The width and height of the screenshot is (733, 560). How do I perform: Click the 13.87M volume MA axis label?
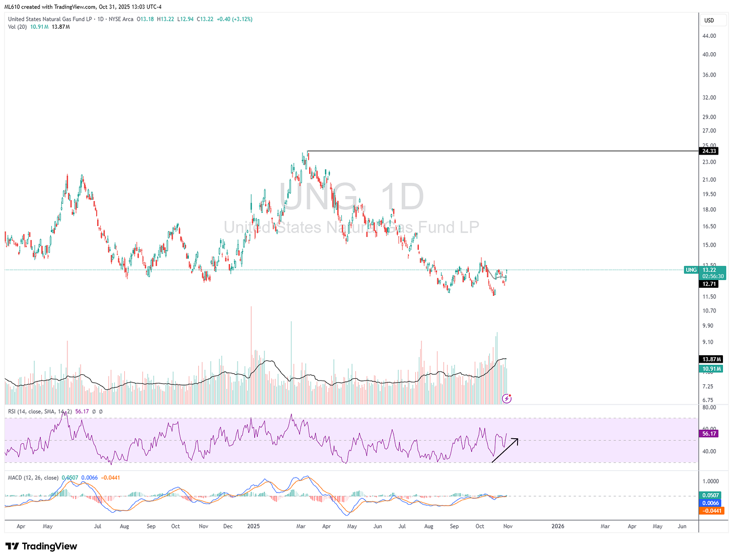[711, 359]
